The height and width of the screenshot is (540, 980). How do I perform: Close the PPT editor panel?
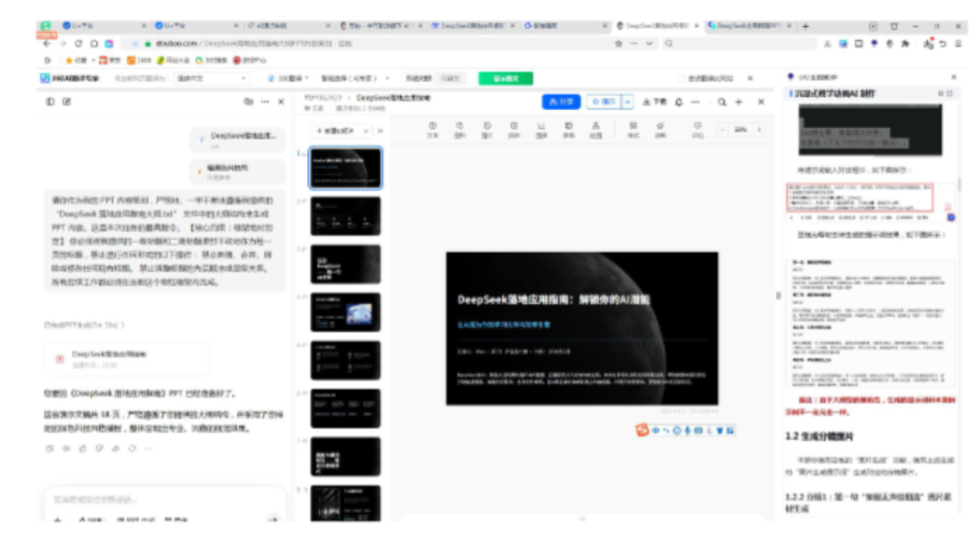click(x=761, y=102)
